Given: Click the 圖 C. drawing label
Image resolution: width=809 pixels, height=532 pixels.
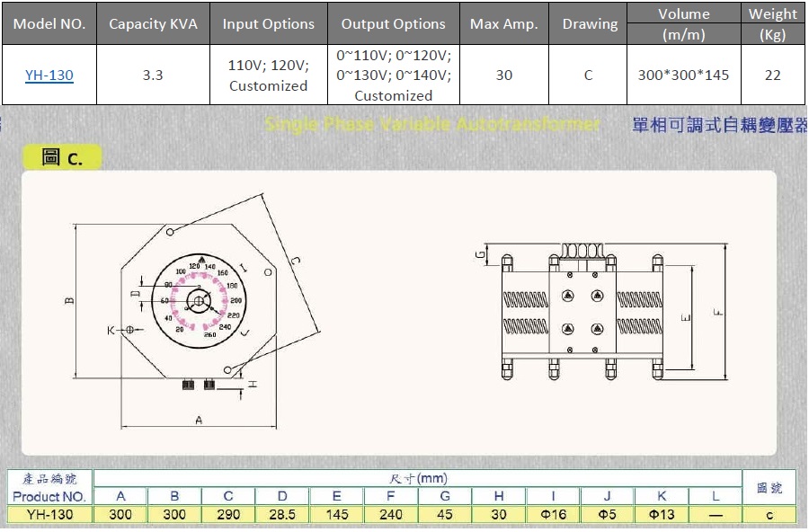Looking at the screenshot, I should click(59, 157).
